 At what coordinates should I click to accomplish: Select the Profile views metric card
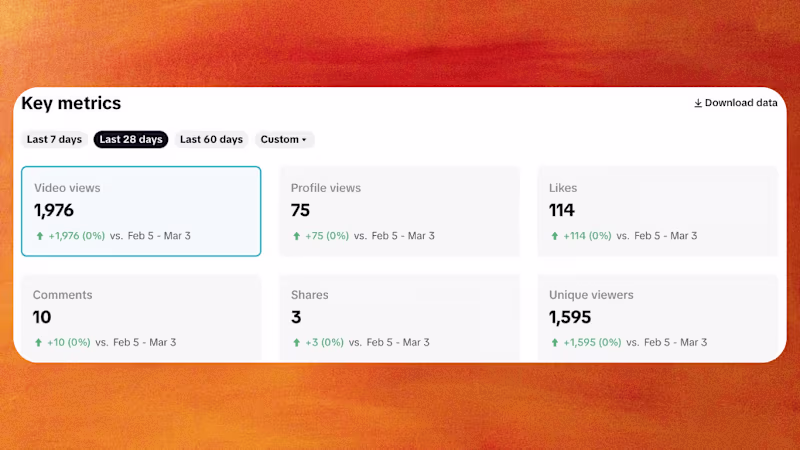coord(399,211)
